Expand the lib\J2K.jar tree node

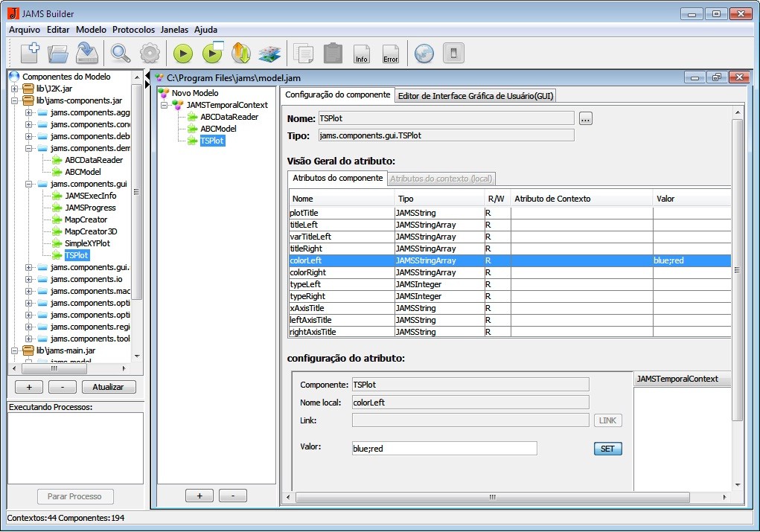pos(16,89)
